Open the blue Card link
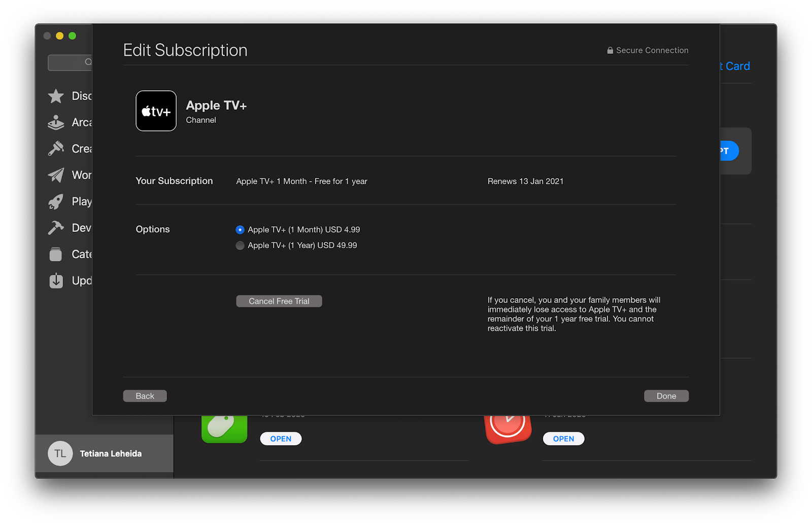The image size is (812, 525). click(734, 66)
